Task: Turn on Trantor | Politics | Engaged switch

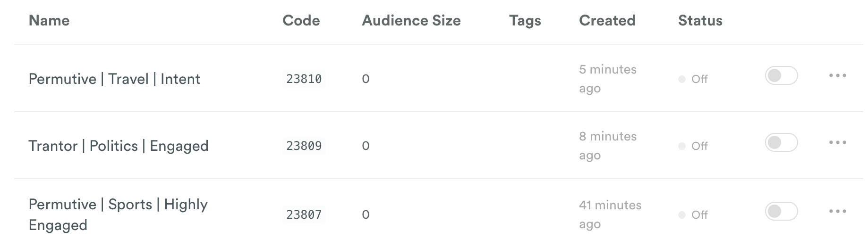Action: 781,142
